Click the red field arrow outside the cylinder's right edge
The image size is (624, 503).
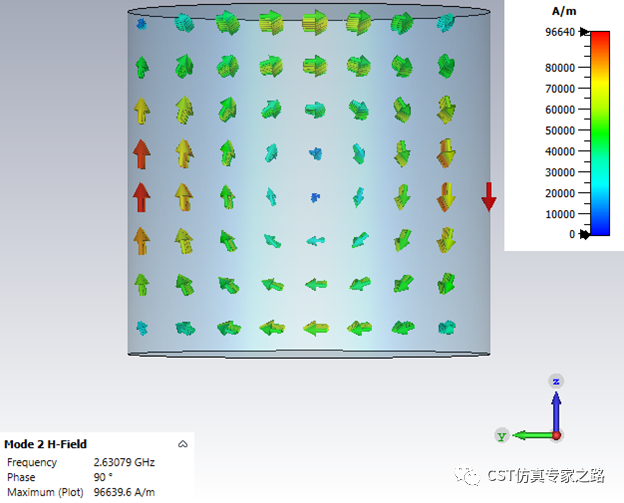[489, 197]
